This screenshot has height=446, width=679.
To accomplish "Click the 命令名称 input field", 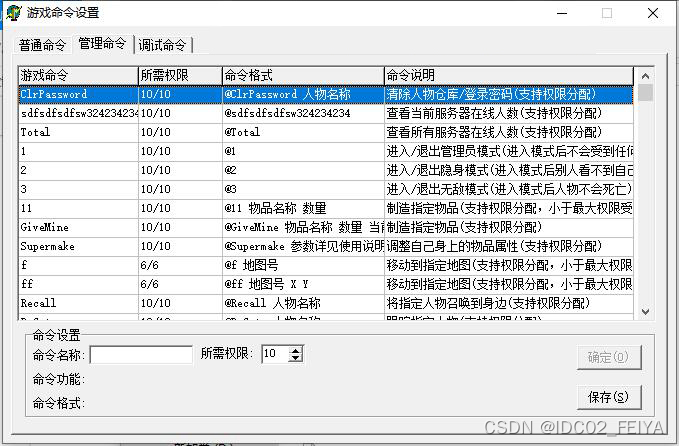I will click(141, 354).
